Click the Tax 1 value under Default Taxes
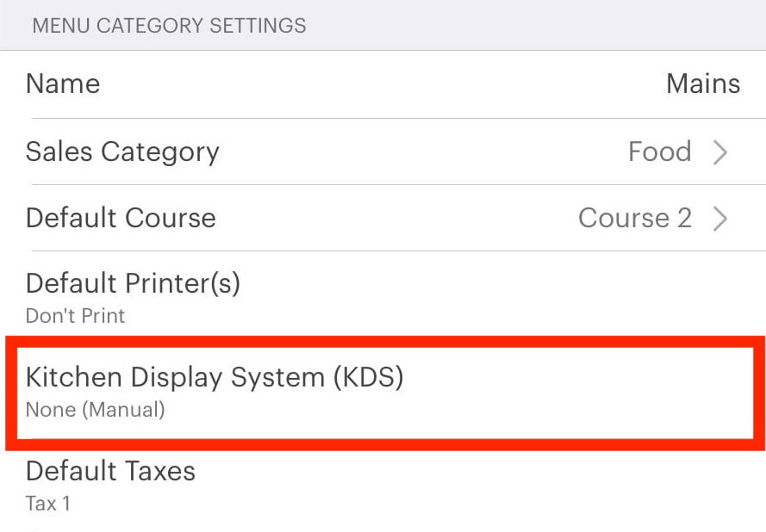 (x=47, y=504)
